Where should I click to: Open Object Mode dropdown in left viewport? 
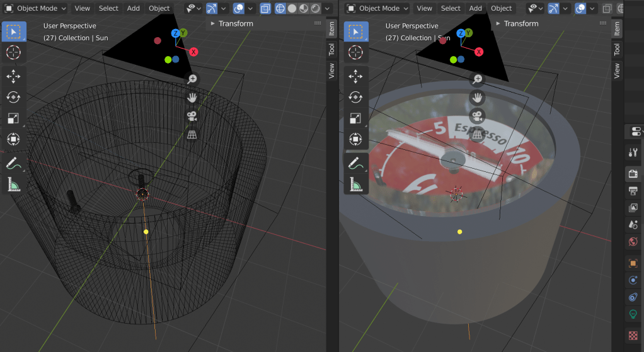point(35,8)
